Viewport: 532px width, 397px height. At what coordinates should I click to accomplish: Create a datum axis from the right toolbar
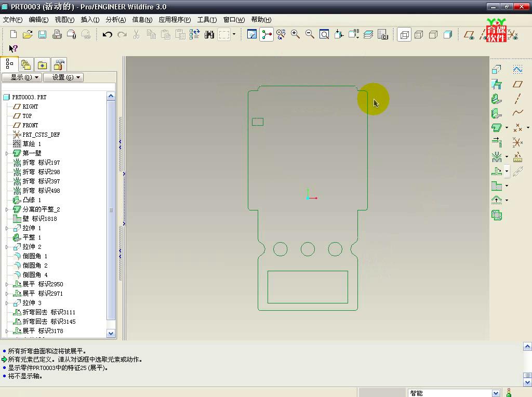tap(517, 98)
